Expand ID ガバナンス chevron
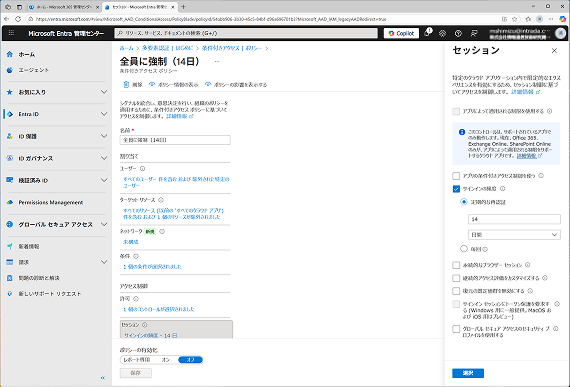 [104, 158]
